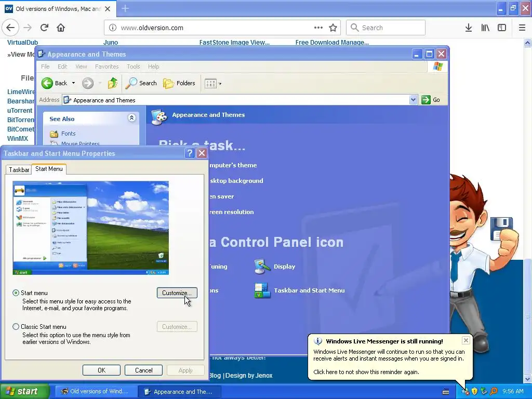This screenshot has height=399, width=532.
Task: Open WinMX link on webpage
Action: 18,138
